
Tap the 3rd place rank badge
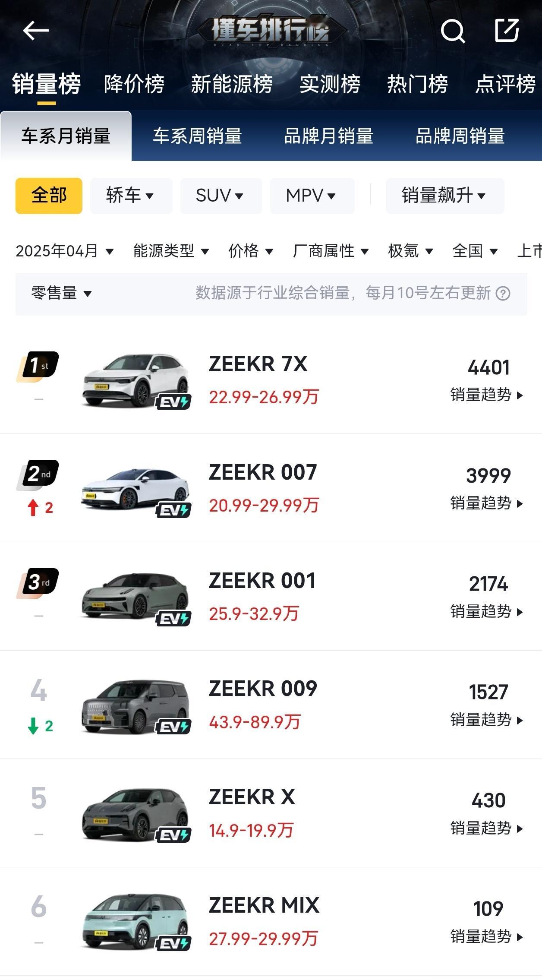coord(38,583)
